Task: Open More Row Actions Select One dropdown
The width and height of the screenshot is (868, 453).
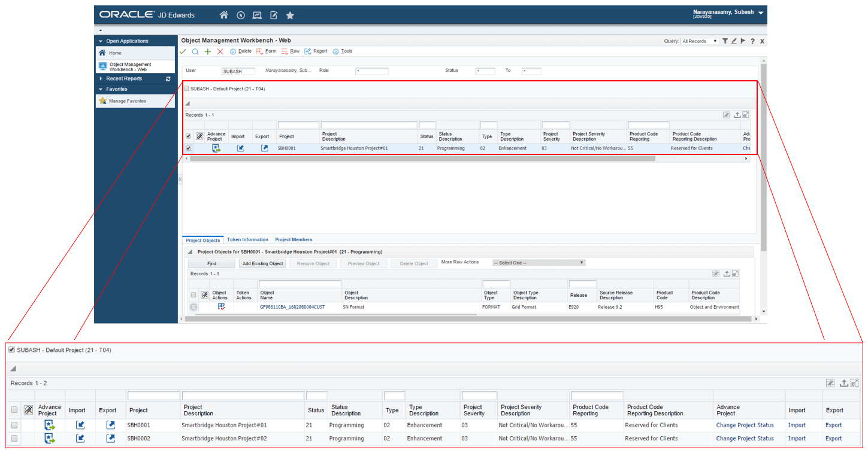Action: point(539,263)
